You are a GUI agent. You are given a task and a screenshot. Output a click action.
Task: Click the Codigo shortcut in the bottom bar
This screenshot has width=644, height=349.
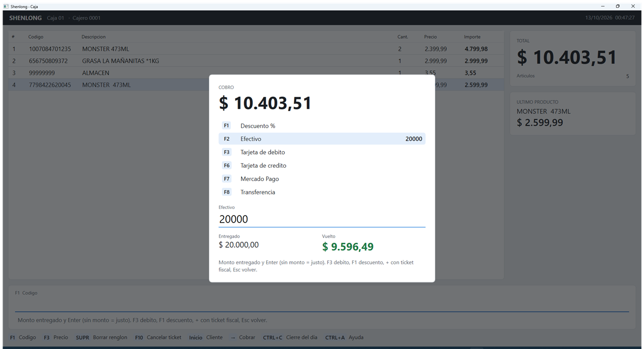(23, 337)
